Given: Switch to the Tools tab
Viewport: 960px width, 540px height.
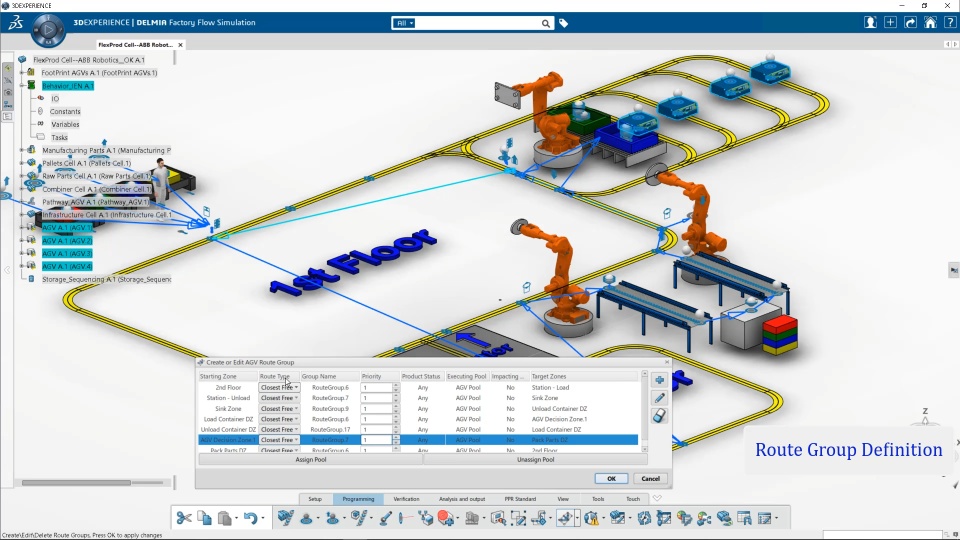Looking at the screenshot, I should [x=598, y=499].
